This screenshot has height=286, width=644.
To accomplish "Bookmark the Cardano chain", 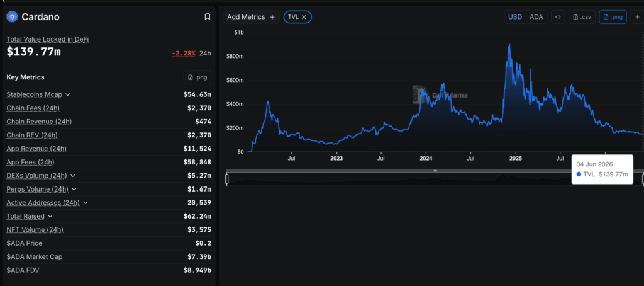I will click(208, 17).
